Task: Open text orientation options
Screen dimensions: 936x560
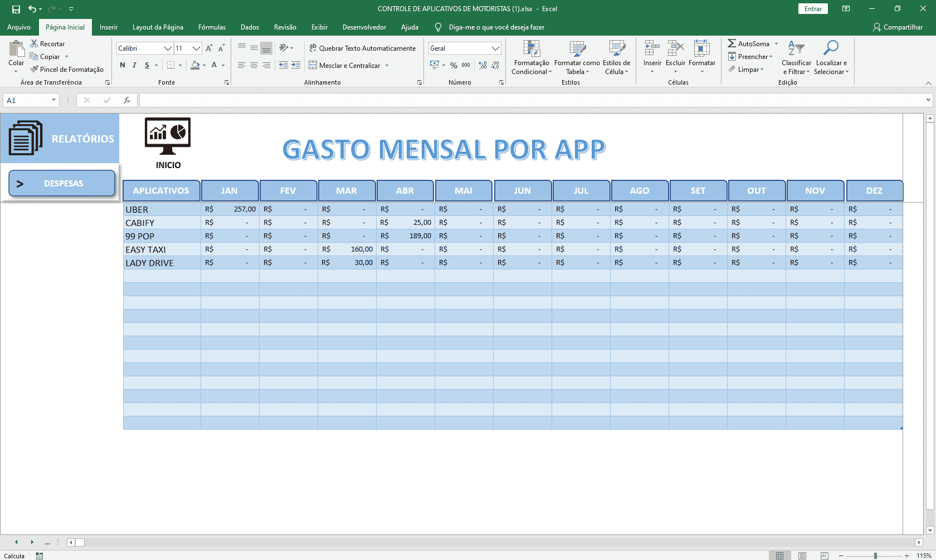Action: [x=286, y=48]
